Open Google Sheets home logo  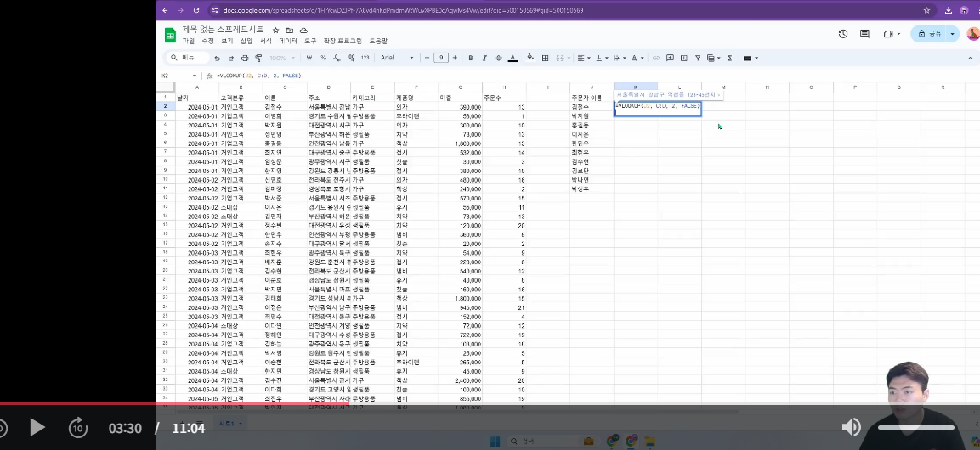(x=170, y=35)
